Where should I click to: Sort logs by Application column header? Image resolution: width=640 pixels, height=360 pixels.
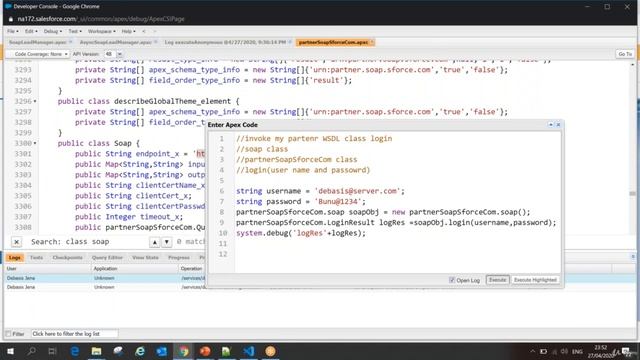135,269
